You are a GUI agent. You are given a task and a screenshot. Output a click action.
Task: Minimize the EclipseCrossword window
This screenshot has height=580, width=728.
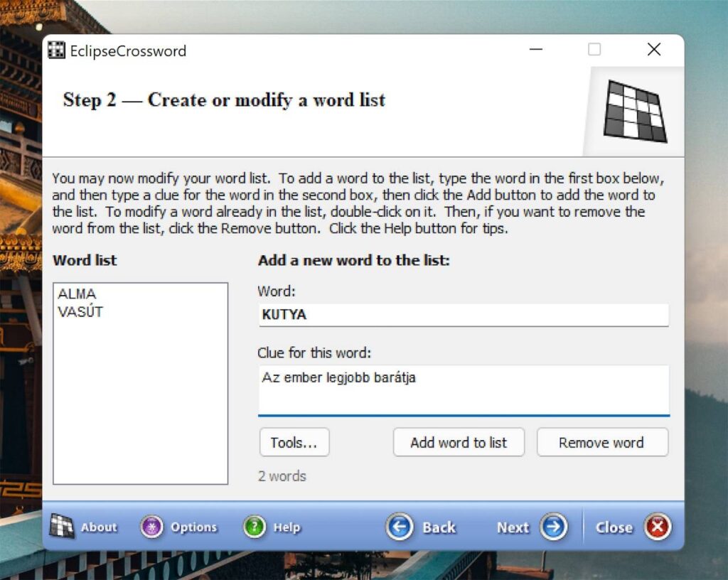pyautogui.click(x=536, y=49)
